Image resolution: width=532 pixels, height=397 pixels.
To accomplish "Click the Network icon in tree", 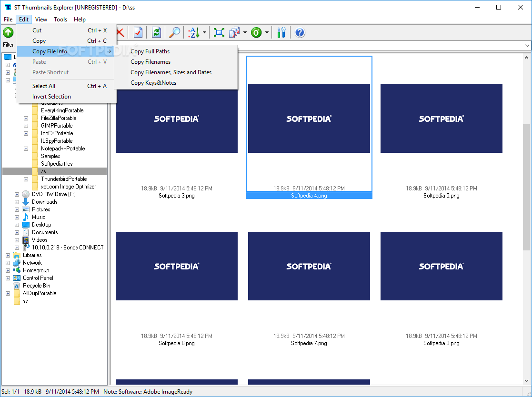I will [17, 263].
